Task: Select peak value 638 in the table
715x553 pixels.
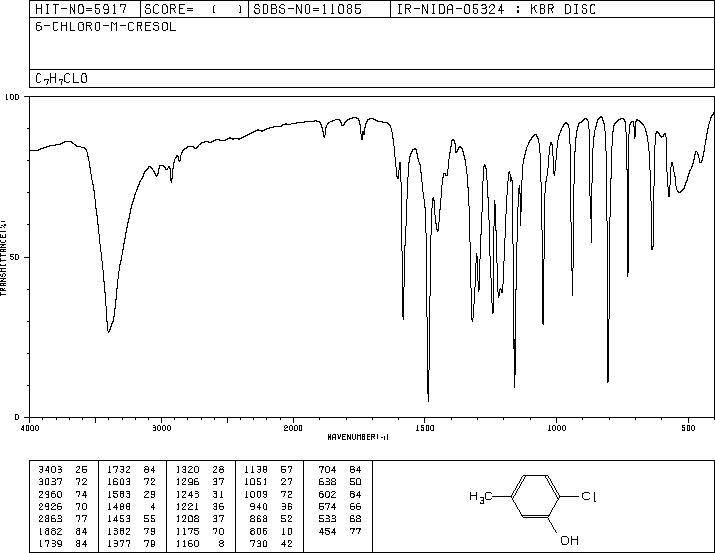Action: coord(327,482)
